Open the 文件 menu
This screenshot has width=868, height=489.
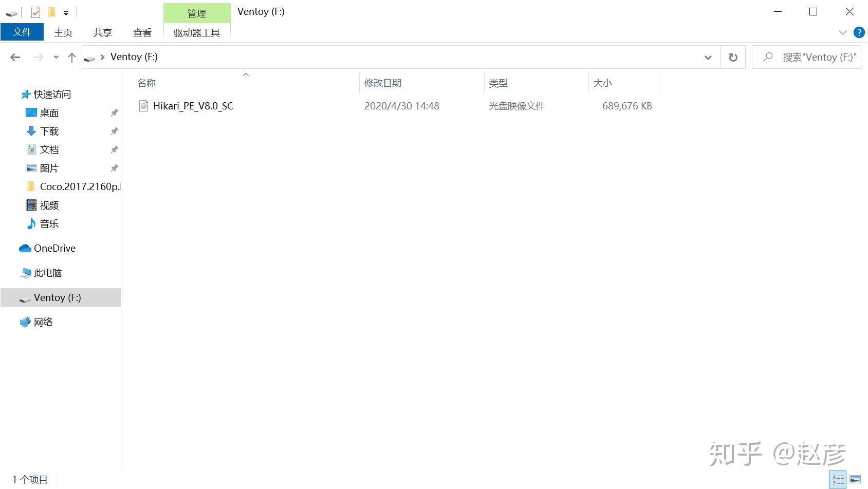click(22, 32)
